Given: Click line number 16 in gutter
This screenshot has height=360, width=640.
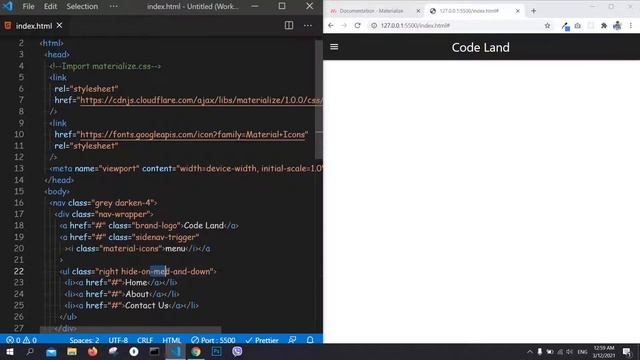Looking at the screenshot, I should [x=19, y=202].
